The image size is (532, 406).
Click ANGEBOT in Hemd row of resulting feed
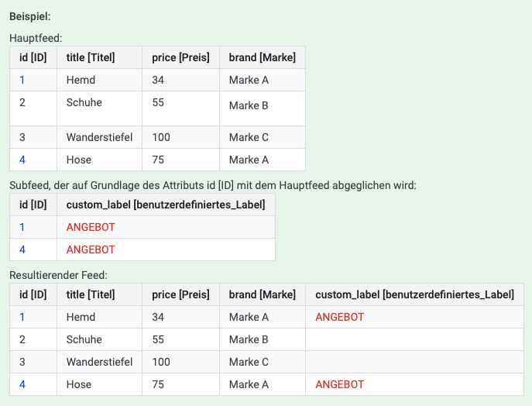tap(340, 317)
